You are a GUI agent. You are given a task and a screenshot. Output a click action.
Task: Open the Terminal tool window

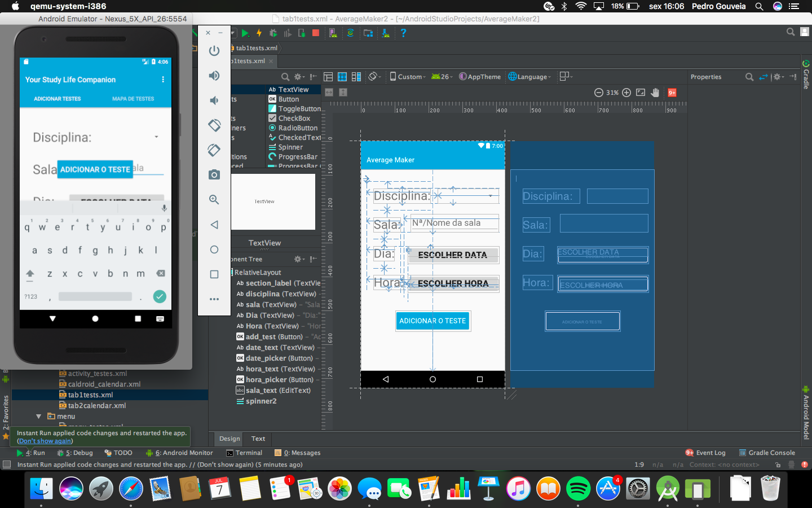tap(244, 453)
